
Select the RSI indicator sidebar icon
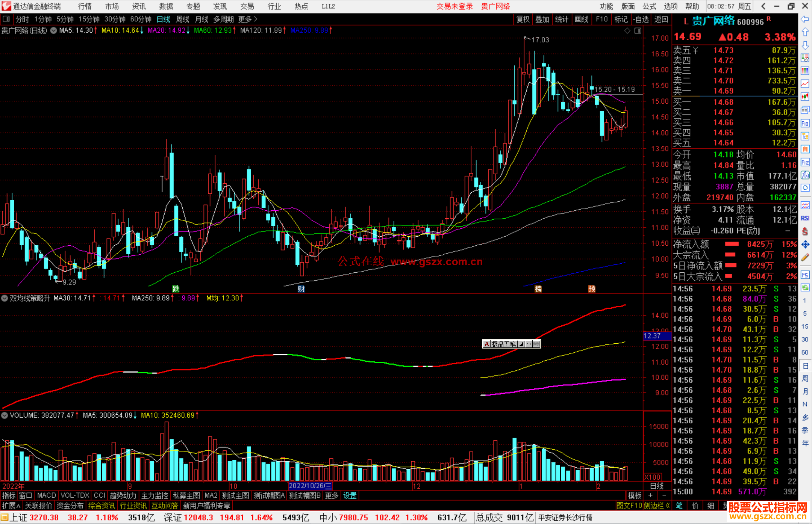(805, 218)
